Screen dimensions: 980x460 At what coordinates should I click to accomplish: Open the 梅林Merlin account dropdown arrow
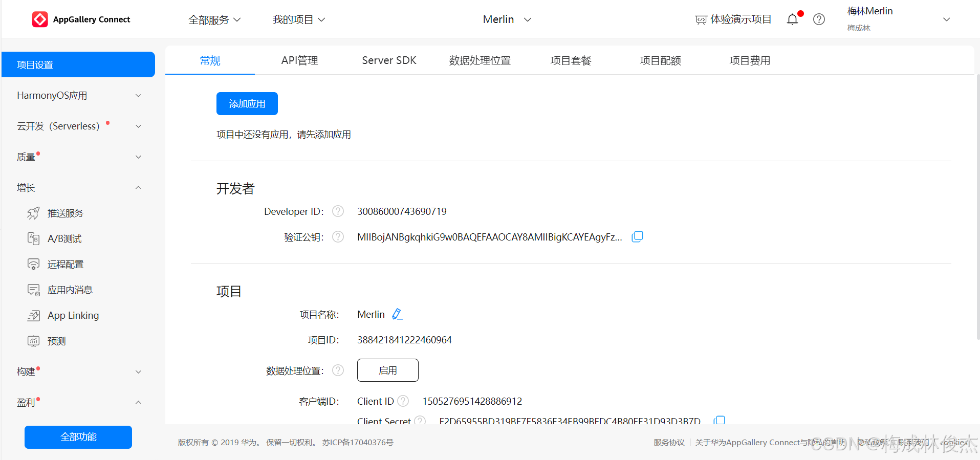[946, 19]
